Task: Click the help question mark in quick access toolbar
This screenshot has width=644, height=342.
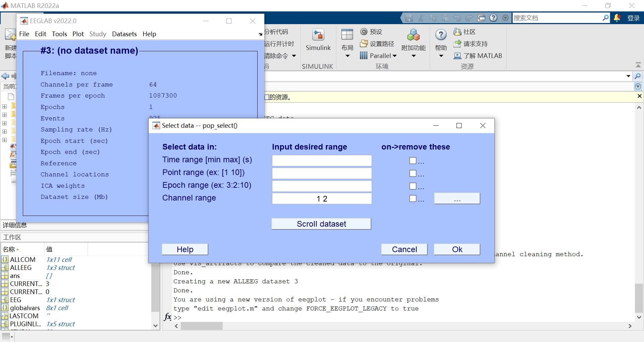Action: pos(493,18)
